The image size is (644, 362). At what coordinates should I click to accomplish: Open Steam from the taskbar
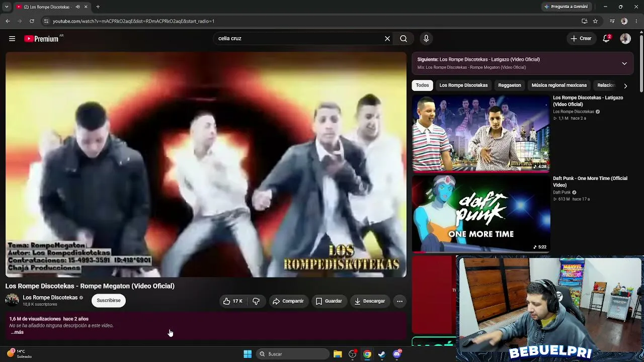click(382, 354)
